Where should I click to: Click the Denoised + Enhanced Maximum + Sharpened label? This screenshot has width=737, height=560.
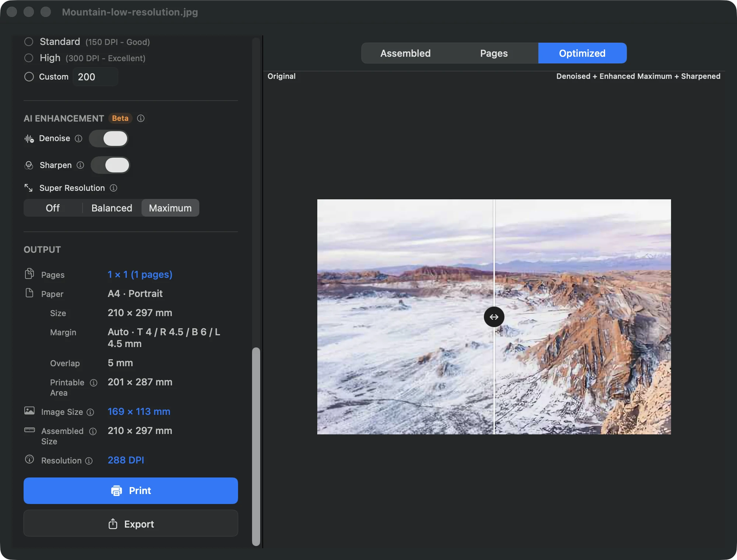638,76
